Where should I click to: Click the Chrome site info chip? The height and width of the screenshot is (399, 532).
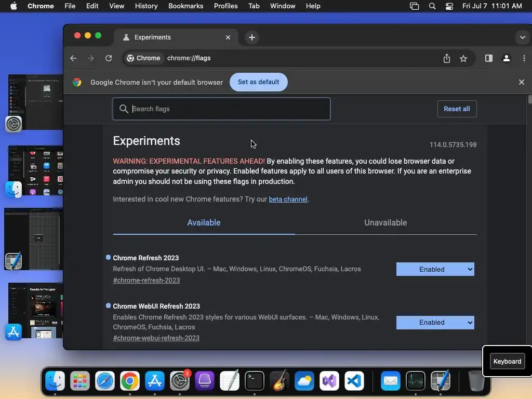[143, 58]
